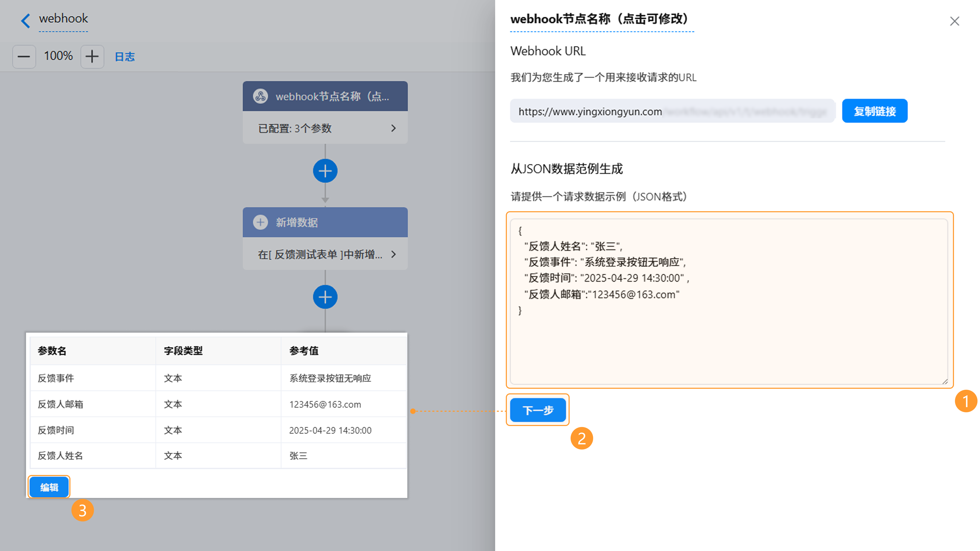This screenshot has height=551, width=980.
Task: Click 123456@163.com reference value cell
Action: [344, 404]
